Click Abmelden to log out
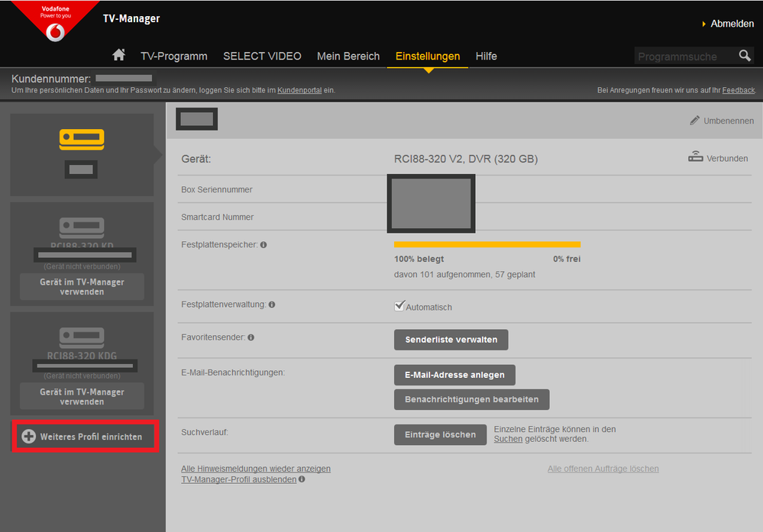 point(732,24)
